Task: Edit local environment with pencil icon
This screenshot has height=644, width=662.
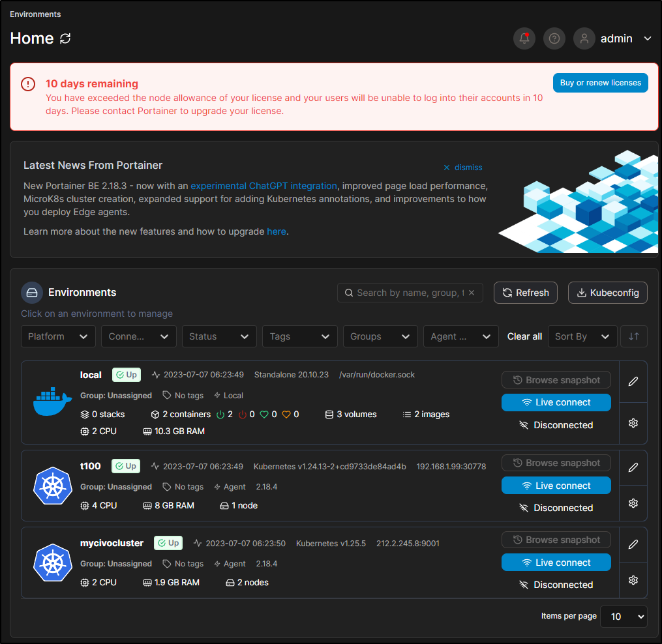Action: point(633,381)
